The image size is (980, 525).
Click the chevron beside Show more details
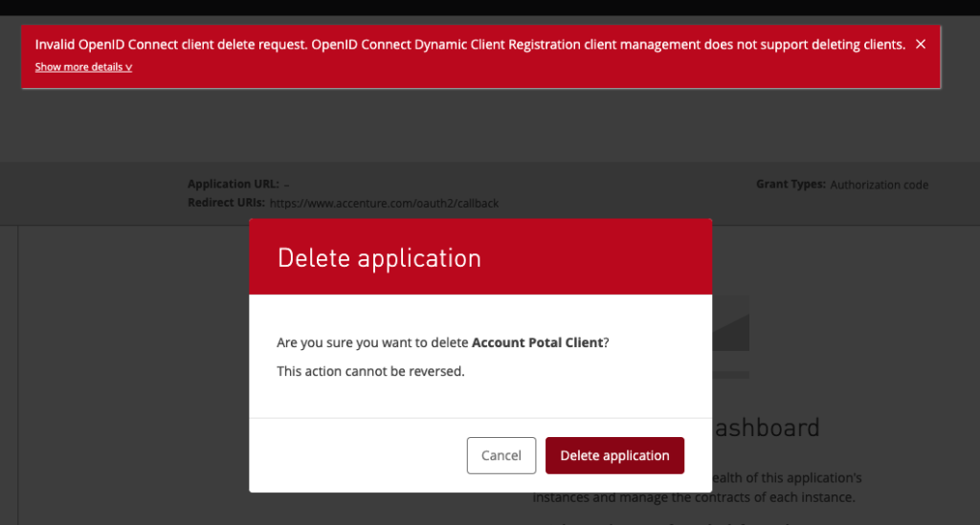coord(129,68)
